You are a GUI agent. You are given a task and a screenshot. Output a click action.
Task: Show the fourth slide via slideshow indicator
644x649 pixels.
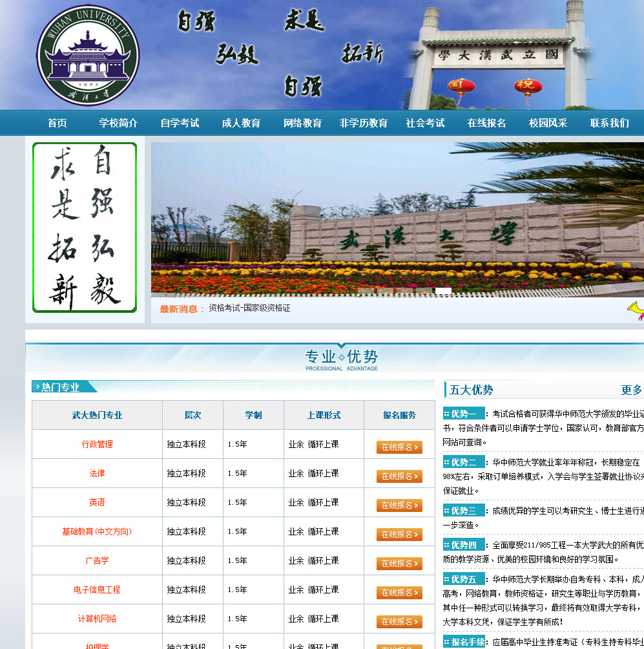coord(424,290)
